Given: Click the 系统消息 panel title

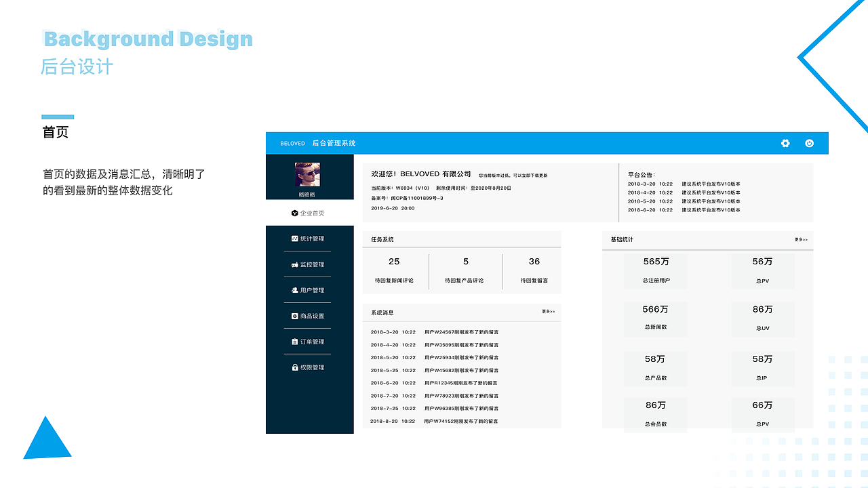Looking at the screenshot, I should [382, 312].
